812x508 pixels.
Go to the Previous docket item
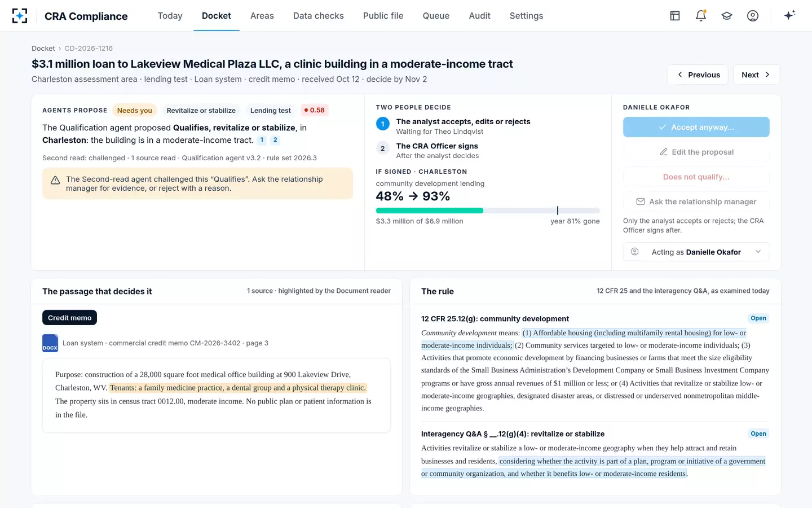click(698, 75)
